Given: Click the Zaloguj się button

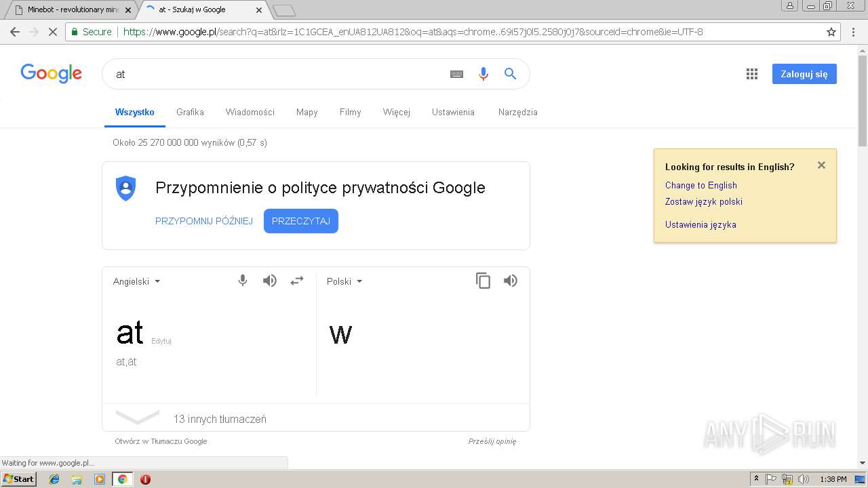Looking at the screenshot, I should point(804,74).
